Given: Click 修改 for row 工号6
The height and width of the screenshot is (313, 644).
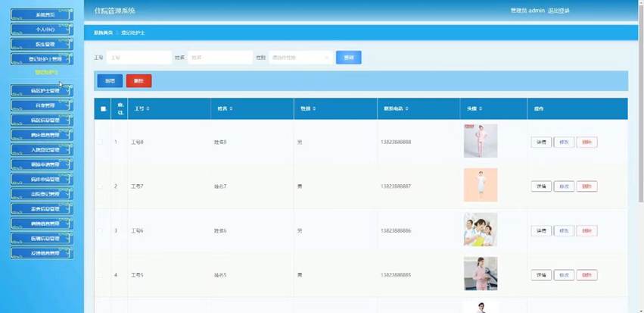Looking at the screenshot, I should [564, 230].
